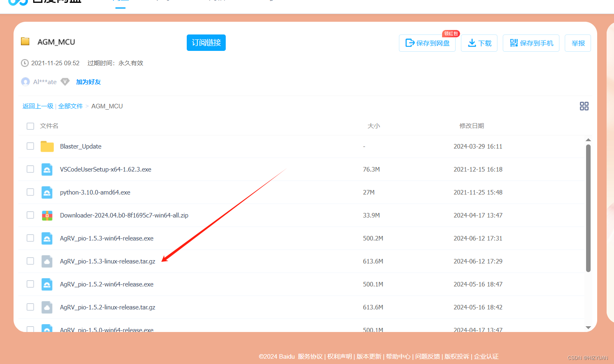
Task: Go back via 返回上一级 link
Action: (38, 106)
